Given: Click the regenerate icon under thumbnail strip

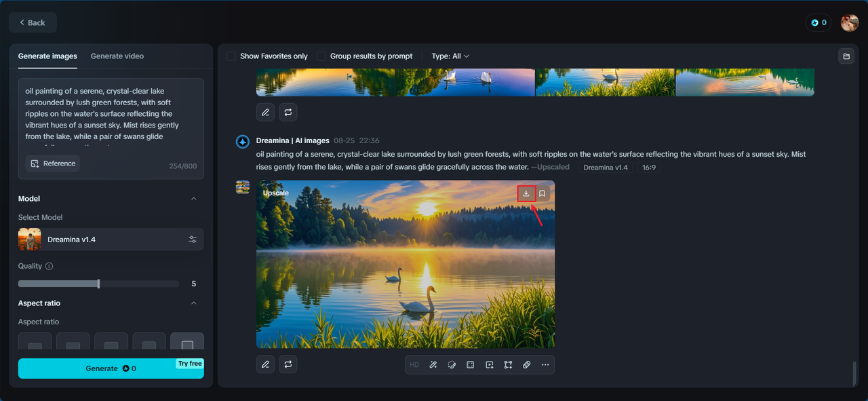Looking at the screenshot, I should (x=288, y=112).
